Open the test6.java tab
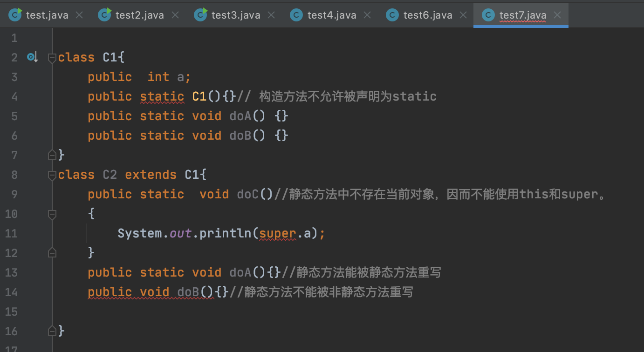This screenshot has height=352, width=644. [427, 15]
